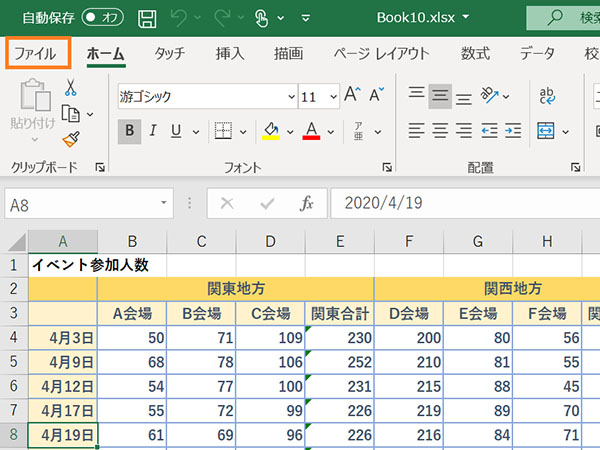Increase font size with large A icon
The image size is (600, 450).
pyautogui.click(x=352, y=96)
